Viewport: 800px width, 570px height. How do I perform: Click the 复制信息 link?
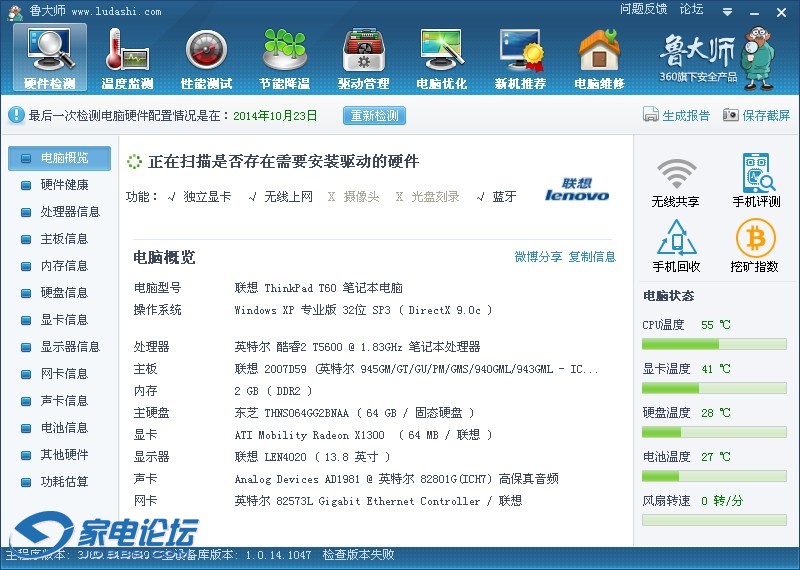click(592, 257)
